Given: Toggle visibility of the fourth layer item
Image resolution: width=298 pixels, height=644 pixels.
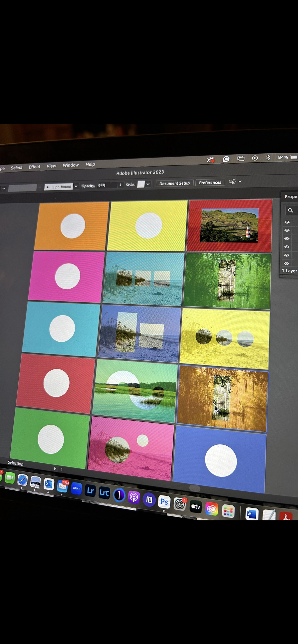Looking at the screenshot, I should pyautogui.click(x=287, y=247).
